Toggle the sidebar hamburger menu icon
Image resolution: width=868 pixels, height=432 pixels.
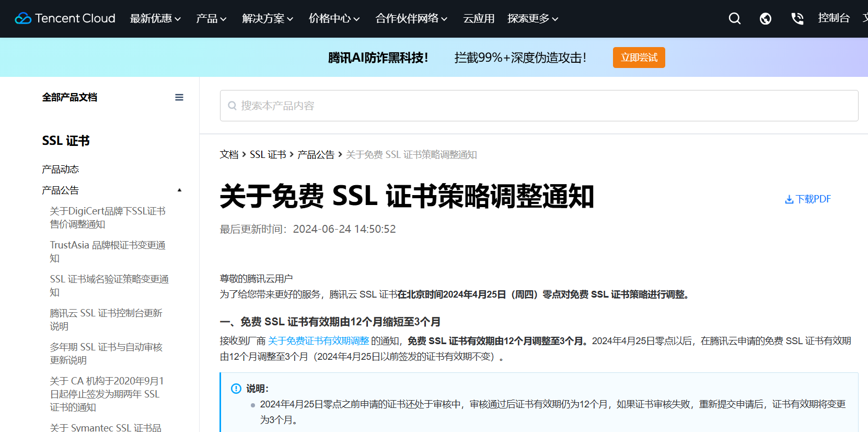click(x=179, y=97)
